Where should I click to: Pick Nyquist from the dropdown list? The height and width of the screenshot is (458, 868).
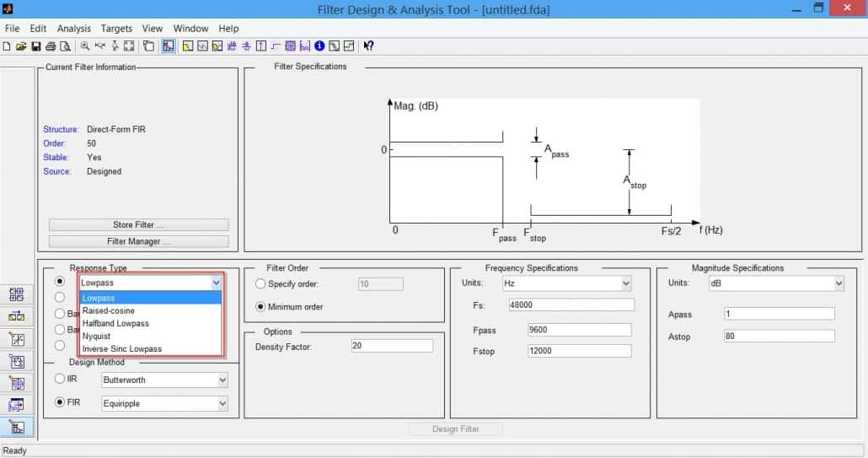click(151, 337)
